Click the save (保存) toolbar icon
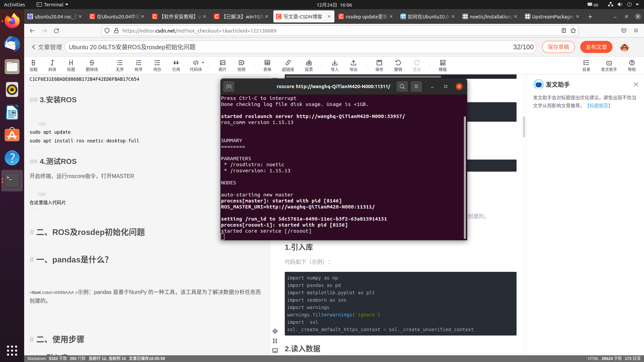Viewport: 644px width, 362px height. 379,65
